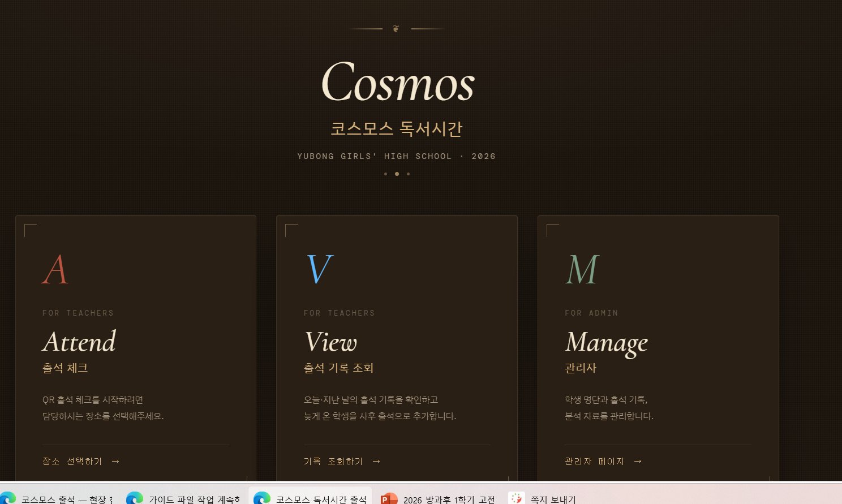The image size is (842, 504).
Task: Follow the 기록 조회하기 link
Action: coord(333,462)
